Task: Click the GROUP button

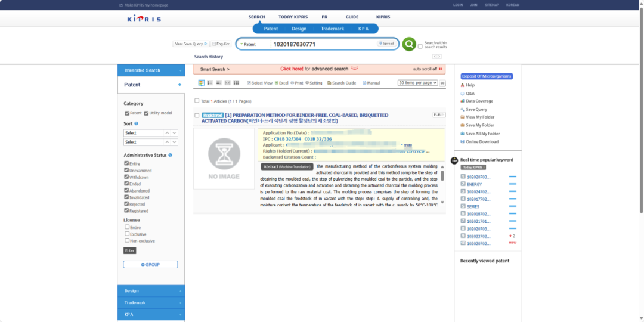Action: [x=150, y=265]
